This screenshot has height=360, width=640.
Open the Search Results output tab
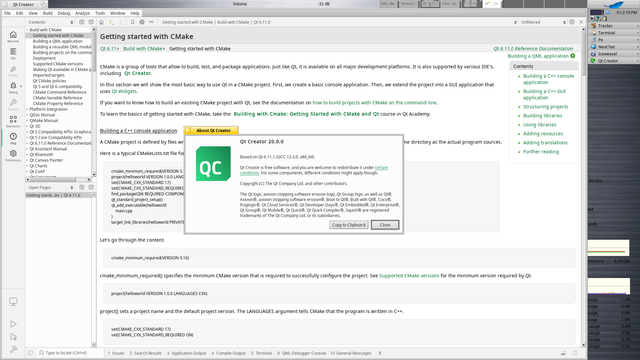(146, 353)
